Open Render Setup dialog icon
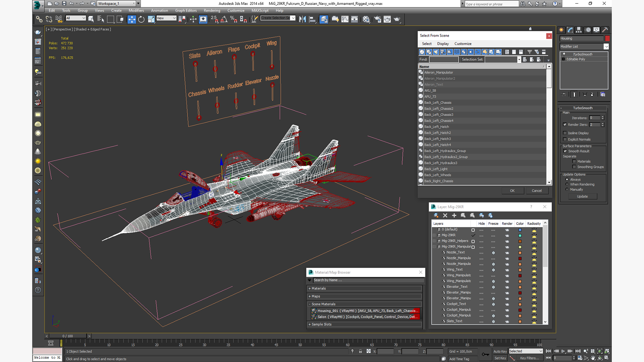Viewport: 644px width, 362px height. (x=378, y=19)
